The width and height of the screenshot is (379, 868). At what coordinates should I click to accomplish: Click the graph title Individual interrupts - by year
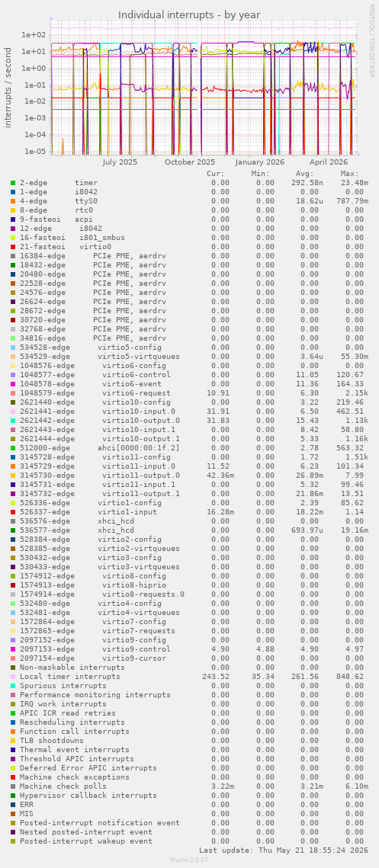[189, 14]
